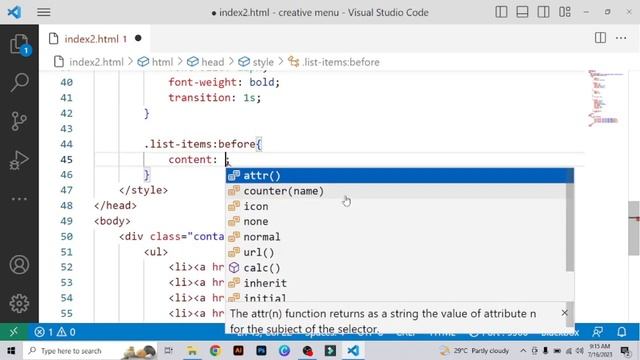Choose the url() suggestion
Image resolution: width=640 pixels, height=360 pixels.
pos(397,252)
